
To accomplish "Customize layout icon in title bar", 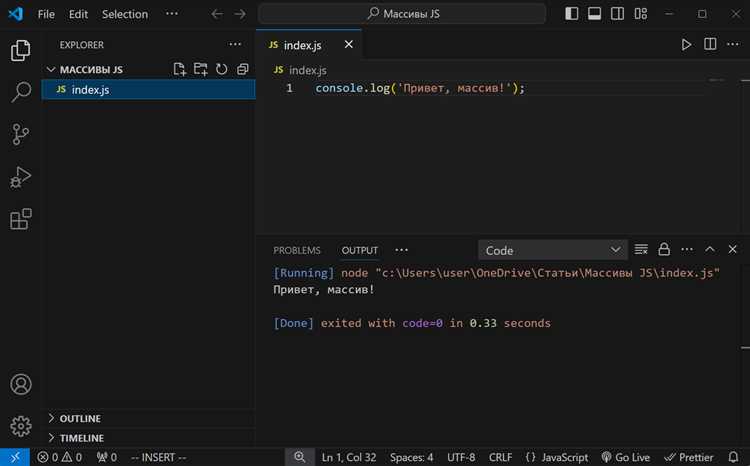I will click(x=640, y=14).
